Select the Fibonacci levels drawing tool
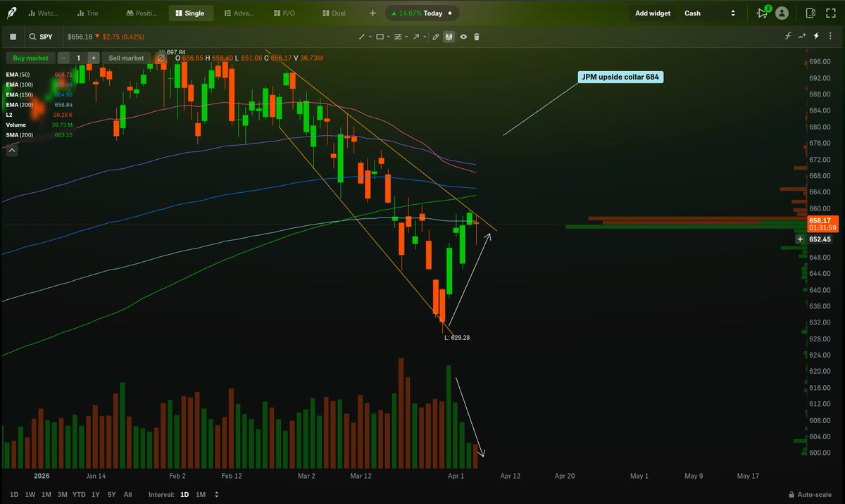Viewport: 845px width, 504px height. 398,37
